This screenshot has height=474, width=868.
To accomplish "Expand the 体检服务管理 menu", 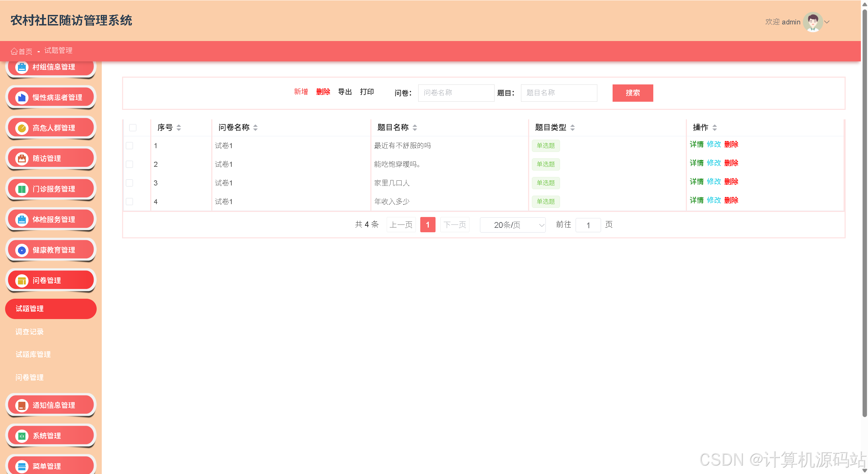I will point(51,220).
